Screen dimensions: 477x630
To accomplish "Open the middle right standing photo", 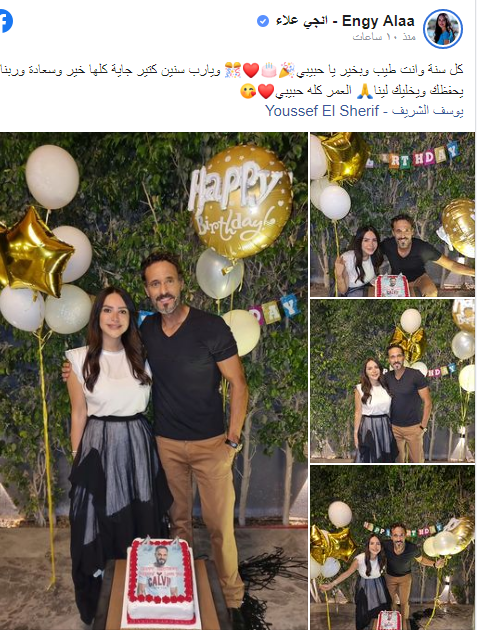I will pyautogui.click(x=392, y=381).
